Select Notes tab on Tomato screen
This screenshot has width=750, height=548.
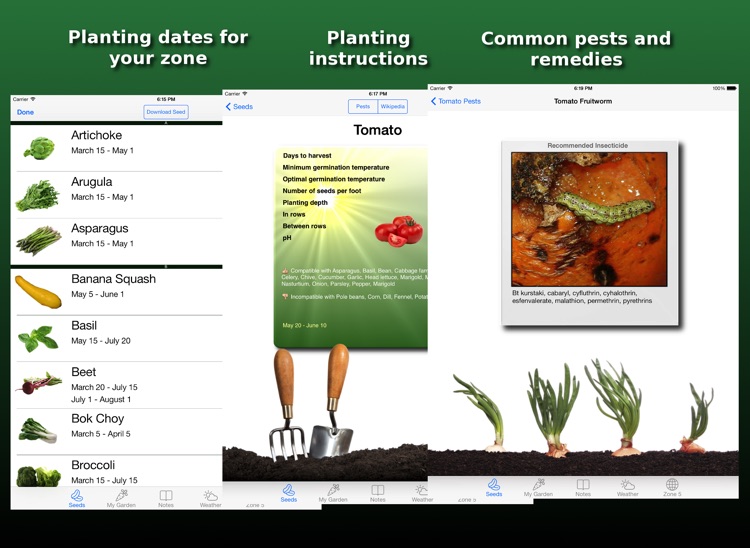[377, 493]
